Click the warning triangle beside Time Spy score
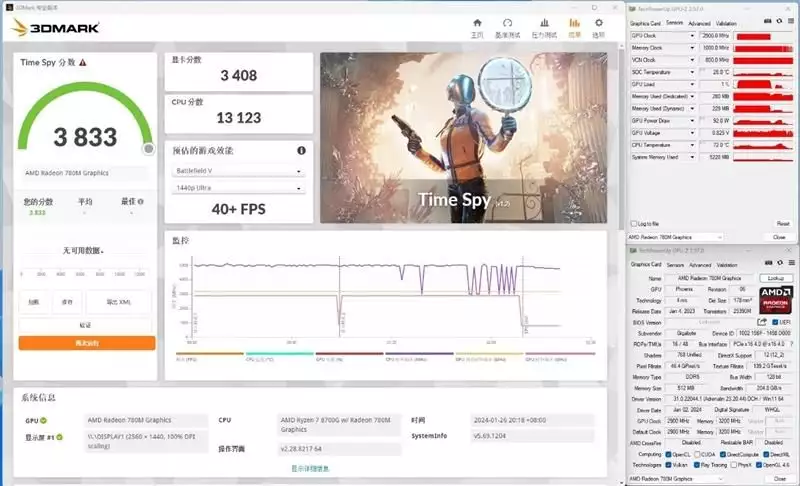The height and width of the screenshot is (486, 800). coord(83,63)
